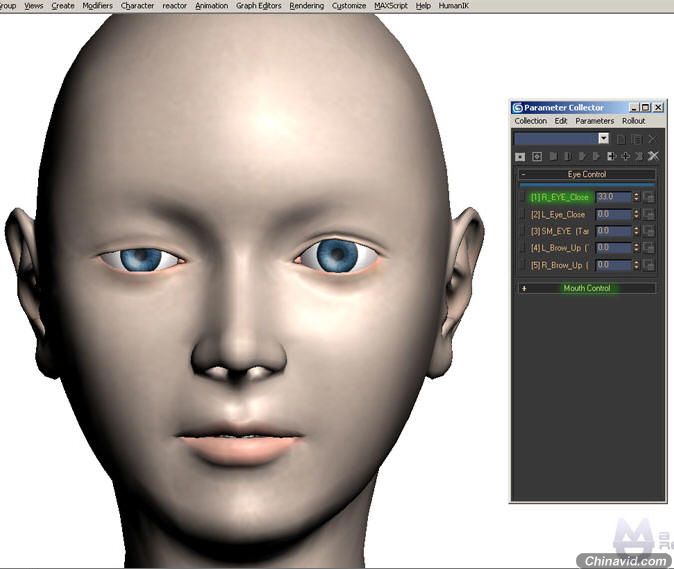
Task: Click Add to Selected Rollout icon
Action: (611, 156)
